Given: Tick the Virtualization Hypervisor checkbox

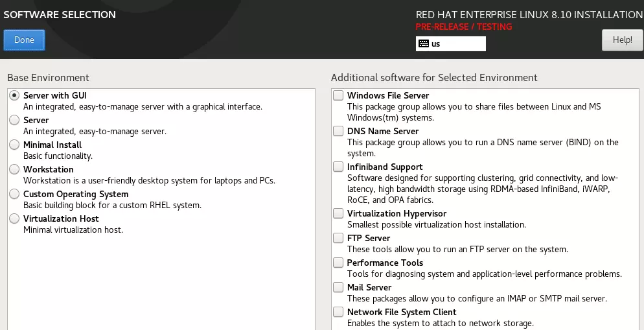Looking at the screenshot, I should [x=338, y=213].
